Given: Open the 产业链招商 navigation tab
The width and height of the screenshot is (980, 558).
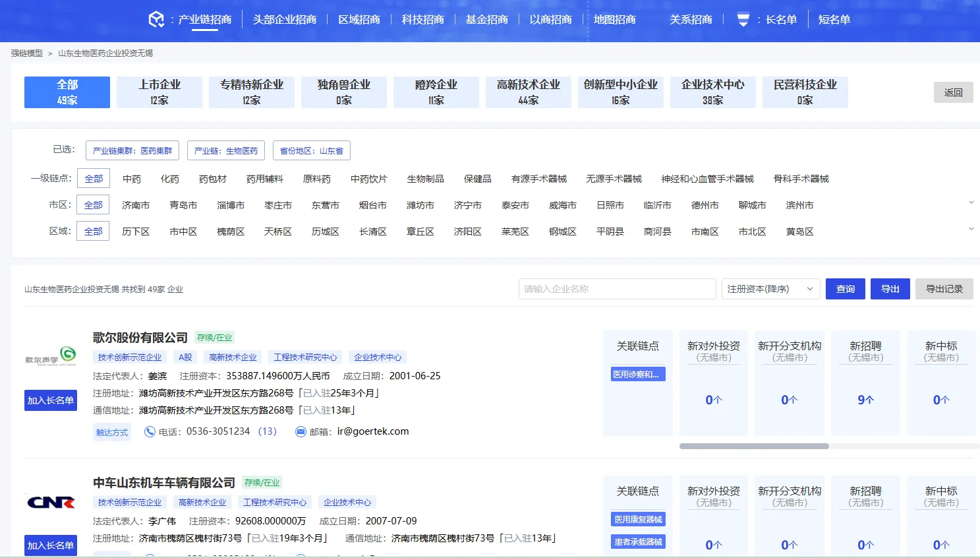Looking at the screenshot, I should (205, 20).
